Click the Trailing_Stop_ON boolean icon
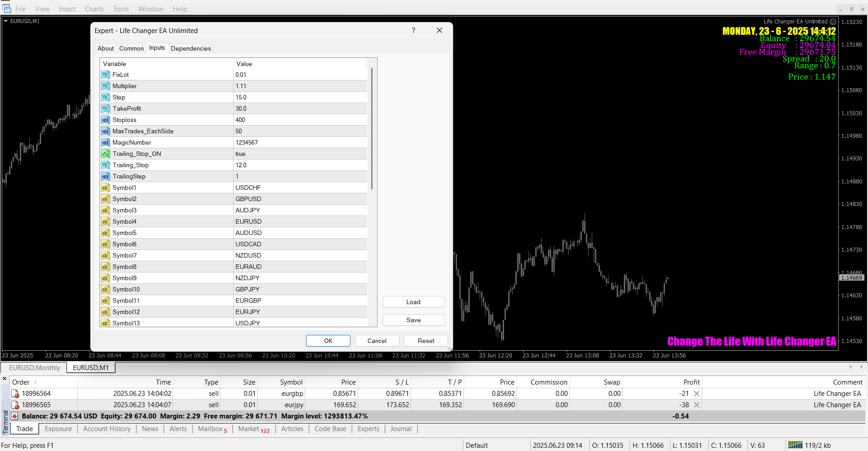868x451 pixels. tap(105, 154)
